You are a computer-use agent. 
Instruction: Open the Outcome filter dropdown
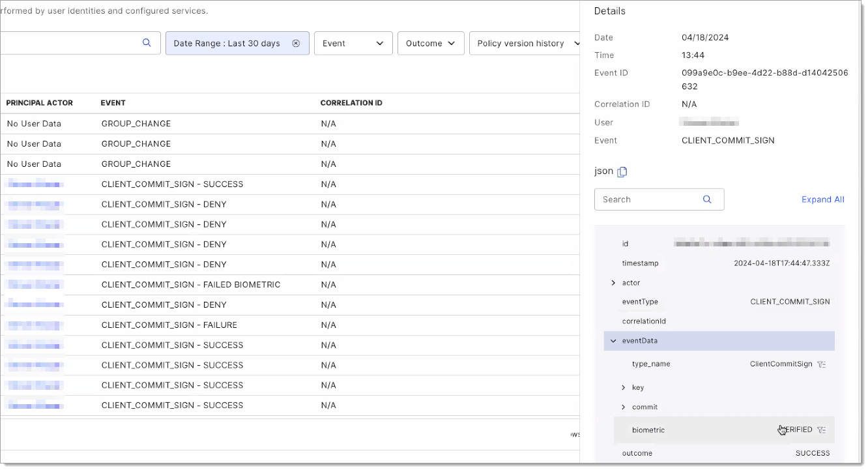431,44
